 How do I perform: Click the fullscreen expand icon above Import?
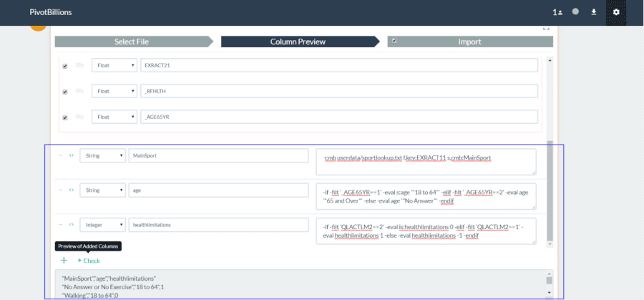click(546, 28)
